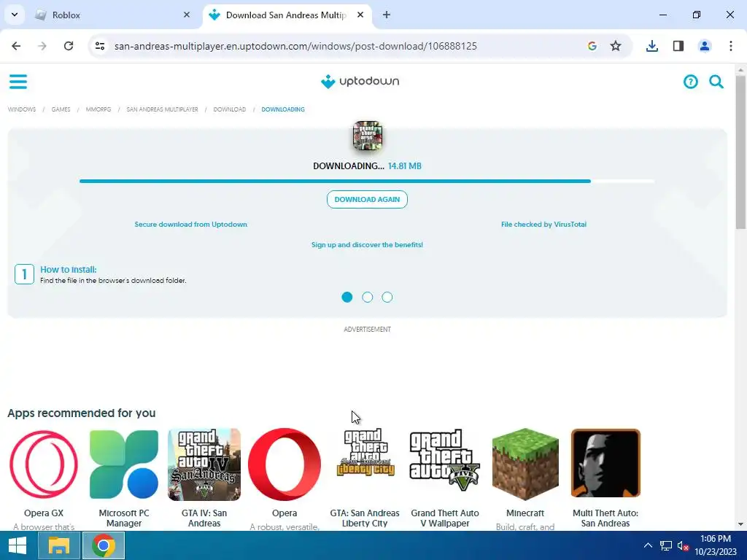747x560 pixels.
Task: Click the browser forward arrow
Action: click(42, 46)
